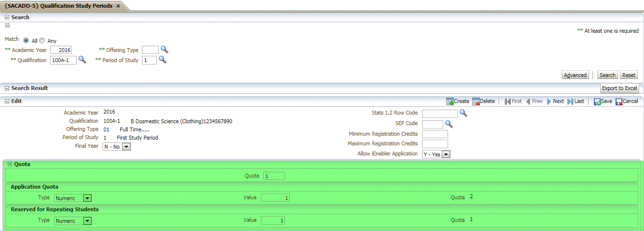Close the Qualification Study Periods tab
This screenshot has height=231, width=644.
tap(118, 6)
